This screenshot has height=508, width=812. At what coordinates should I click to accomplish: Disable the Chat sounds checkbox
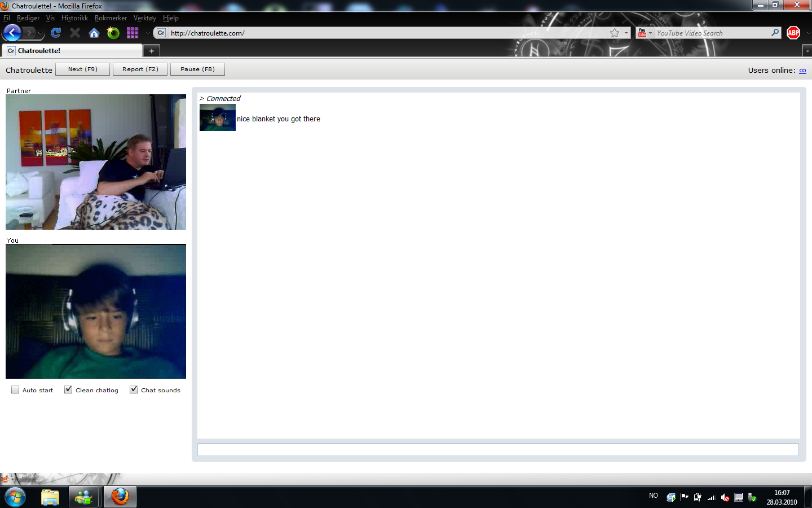point(134,389)
